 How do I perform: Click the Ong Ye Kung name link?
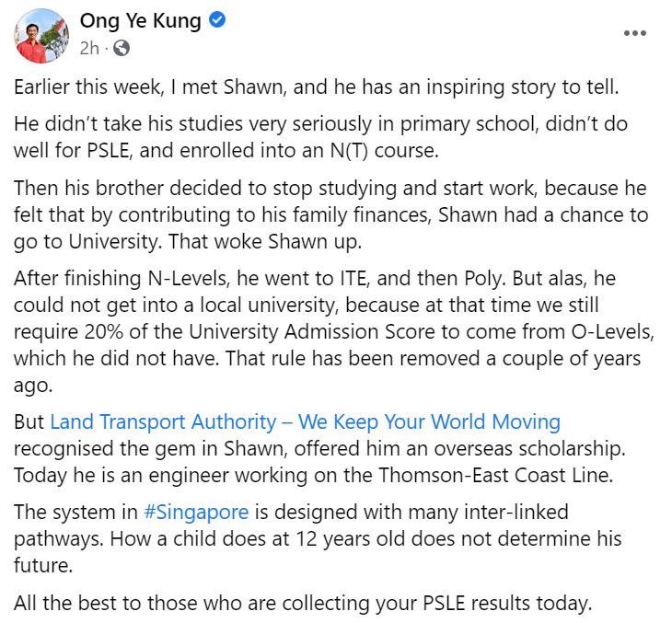pos(140,21)
